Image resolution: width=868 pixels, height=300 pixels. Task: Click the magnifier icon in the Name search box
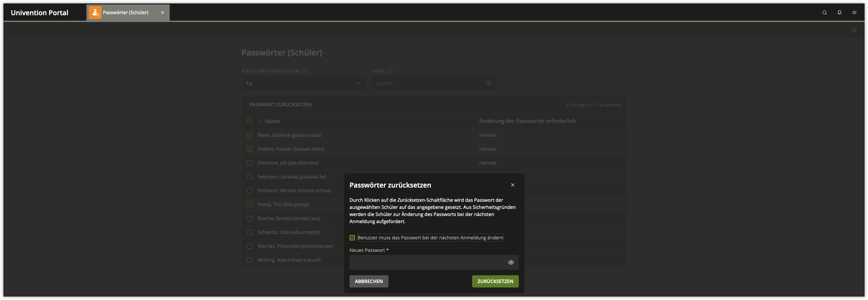click(489, 83)
